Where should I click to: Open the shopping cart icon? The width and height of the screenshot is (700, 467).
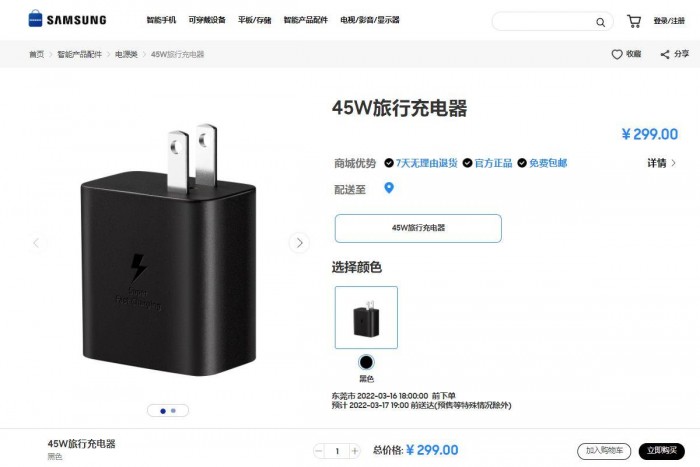click(x=633, y=21)
